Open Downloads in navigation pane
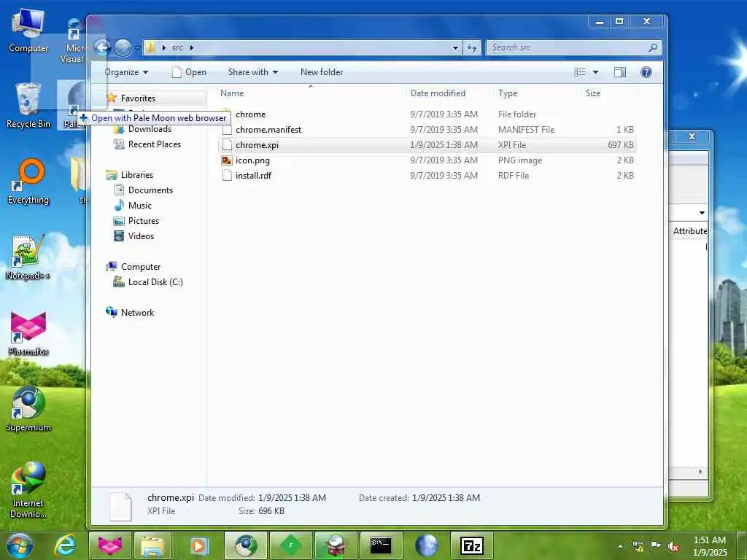 tap(150, 129)
